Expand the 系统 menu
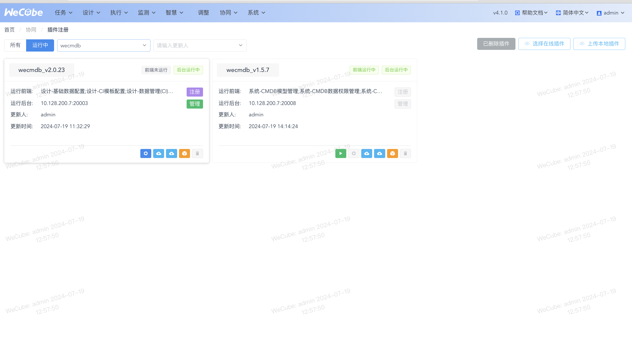632x364 pixels. point(256,12)
